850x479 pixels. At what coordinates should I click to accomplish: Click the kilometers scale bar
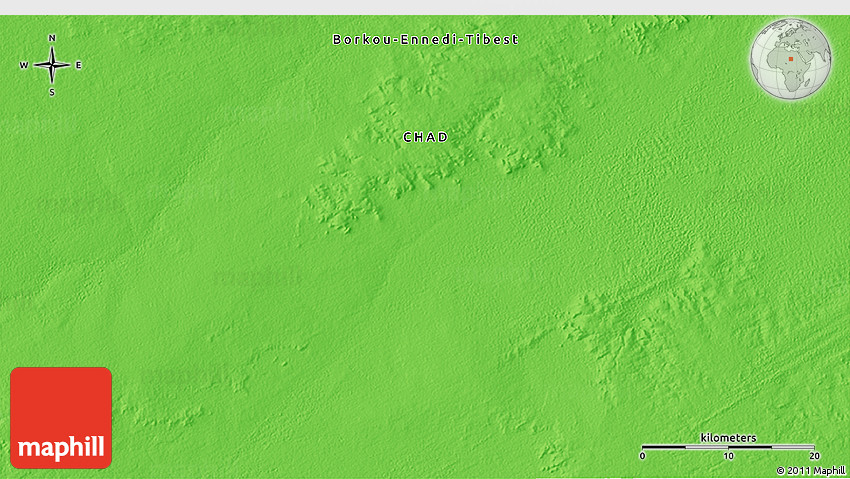click(728, 447)
